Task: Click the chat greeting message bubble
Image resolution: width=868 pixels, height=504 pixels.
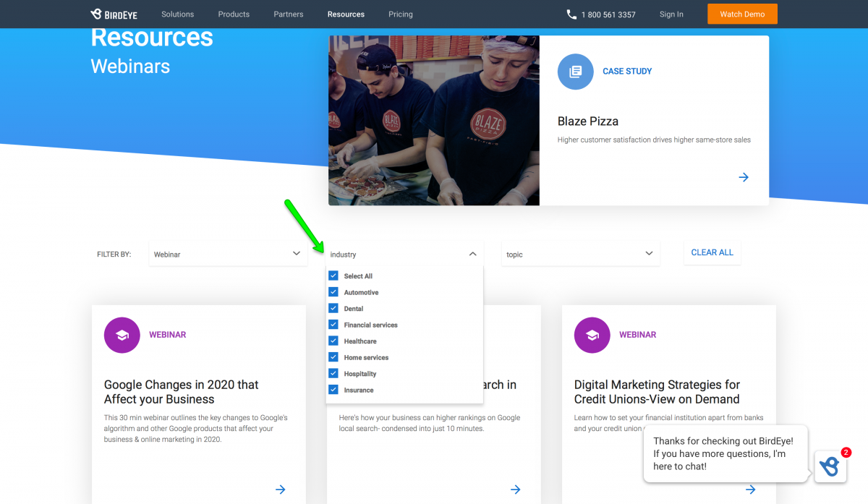Action: click(x=726, y=453)
